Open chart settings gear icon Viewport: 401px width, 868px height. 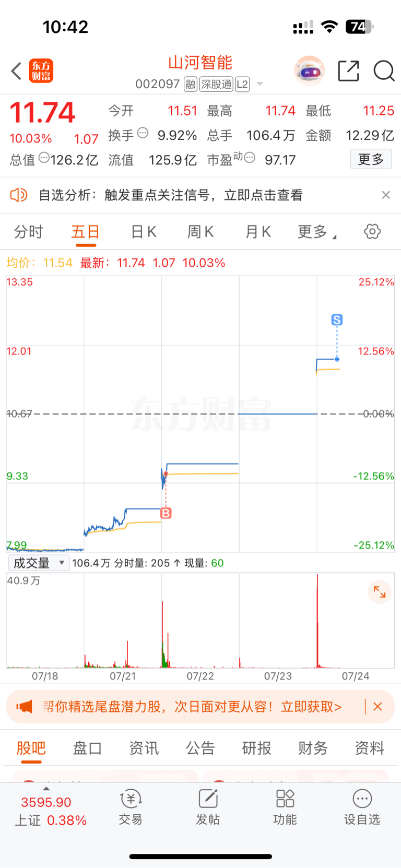point(372,231)
